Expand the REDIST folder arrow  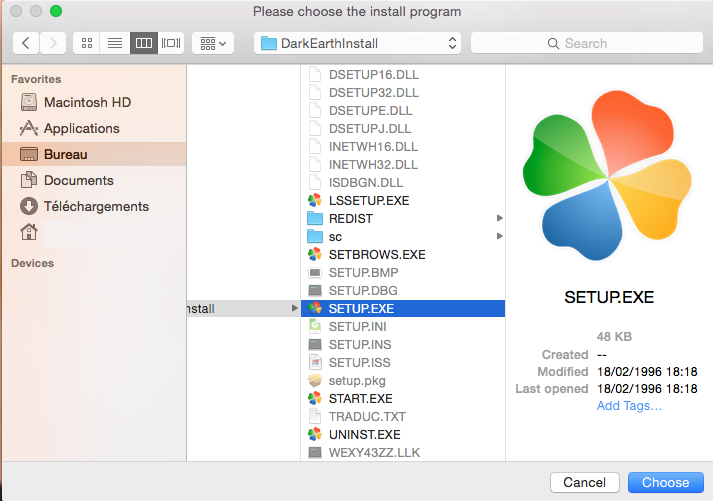coord(499,218)
